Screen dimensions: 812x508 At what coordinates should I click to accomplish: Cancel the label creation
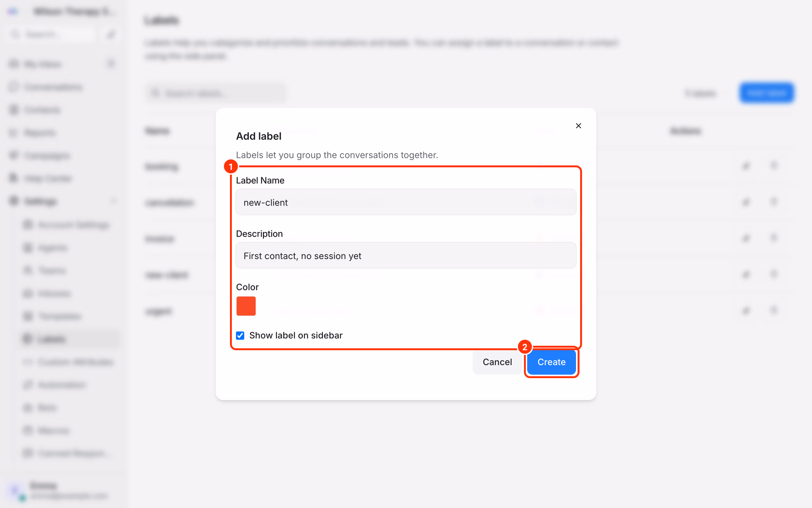[497, 362]
